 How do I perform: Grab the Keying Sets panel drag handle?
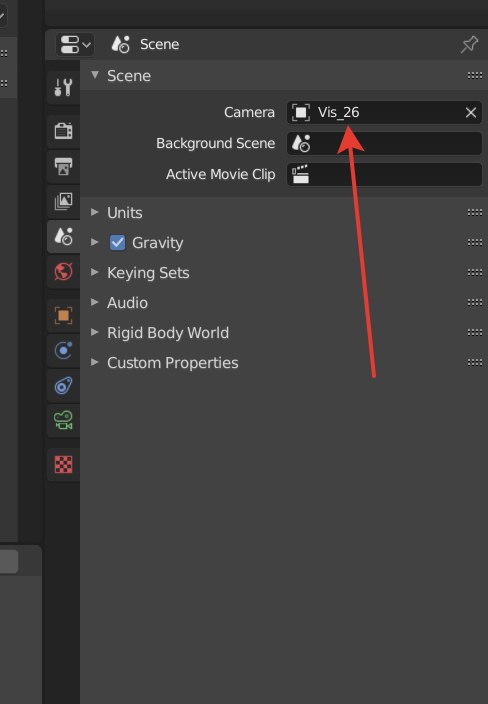click(x=475, y=273)
